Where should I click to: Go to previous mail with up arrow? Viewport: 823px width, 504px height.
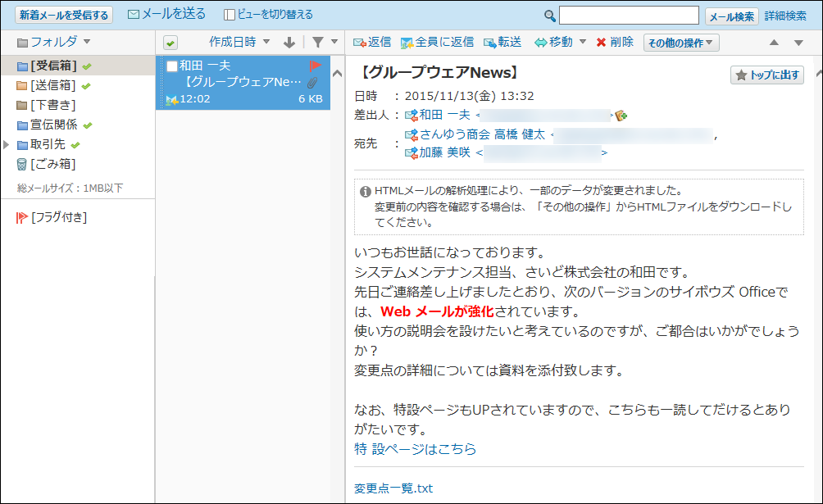point(774,43)
